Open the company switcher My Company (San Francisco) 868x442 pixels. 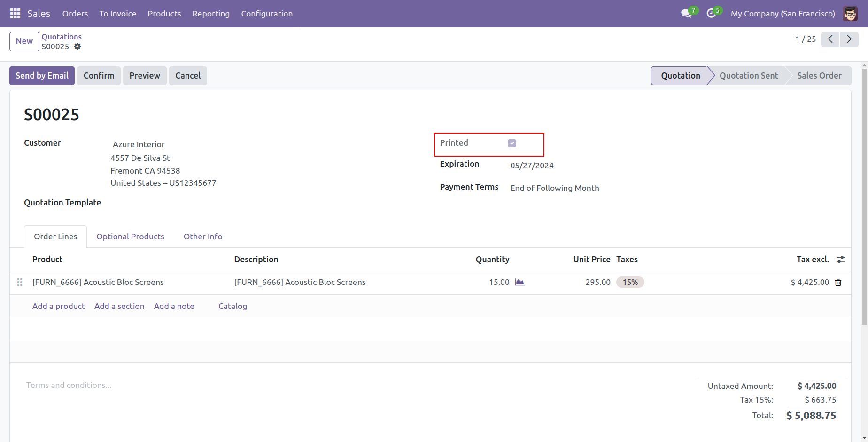[783, 14]
